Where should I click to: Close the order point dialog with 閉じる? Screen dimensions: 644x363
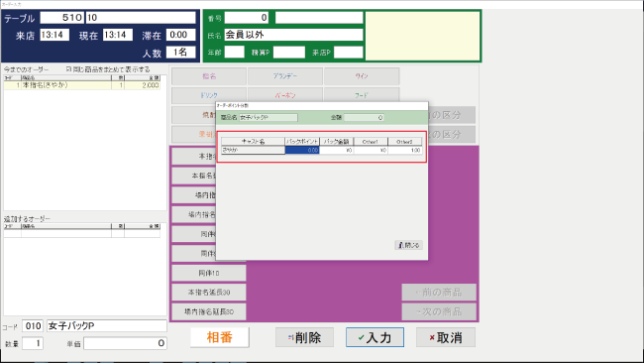pos(408,245)
